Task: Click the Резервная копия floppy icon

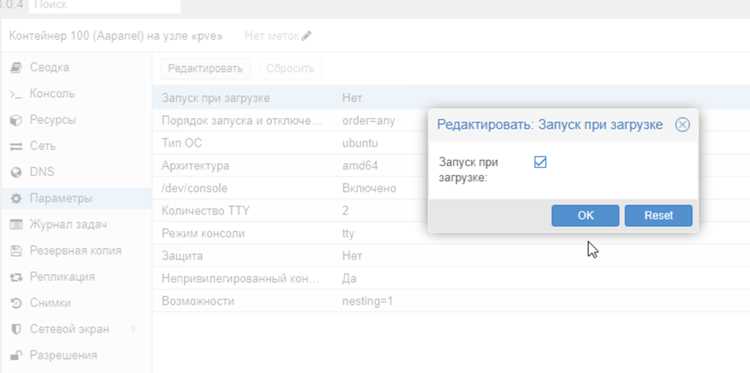Action: tap(16, 251)
